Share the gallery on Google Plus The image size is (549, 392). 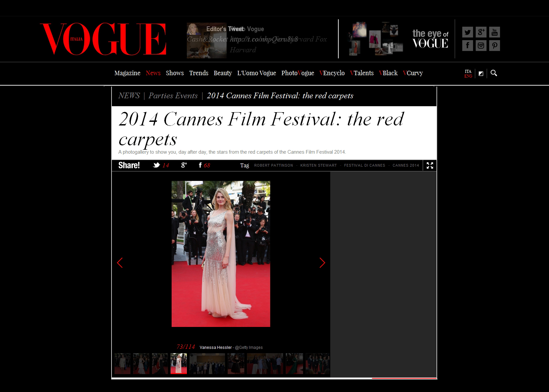coord(184,165)
